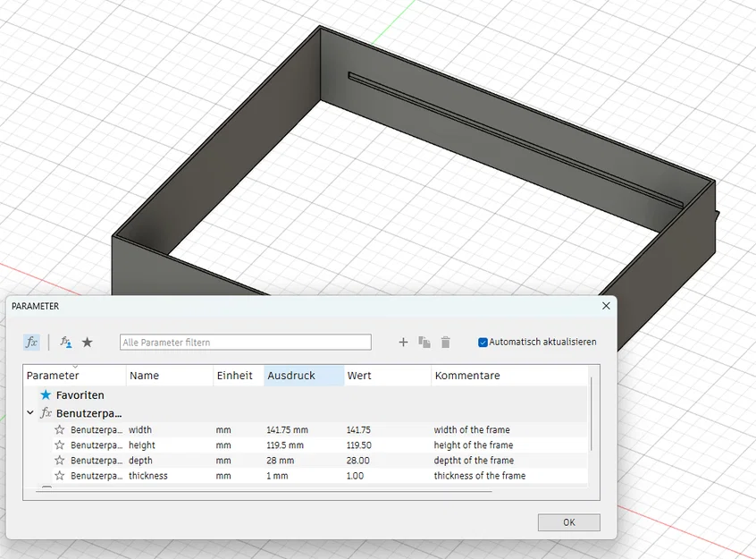Image resolution: width=756 pixels, height=559 pixels.
Task: Show all parameters with fx icon
Action: tap(31, 343)
